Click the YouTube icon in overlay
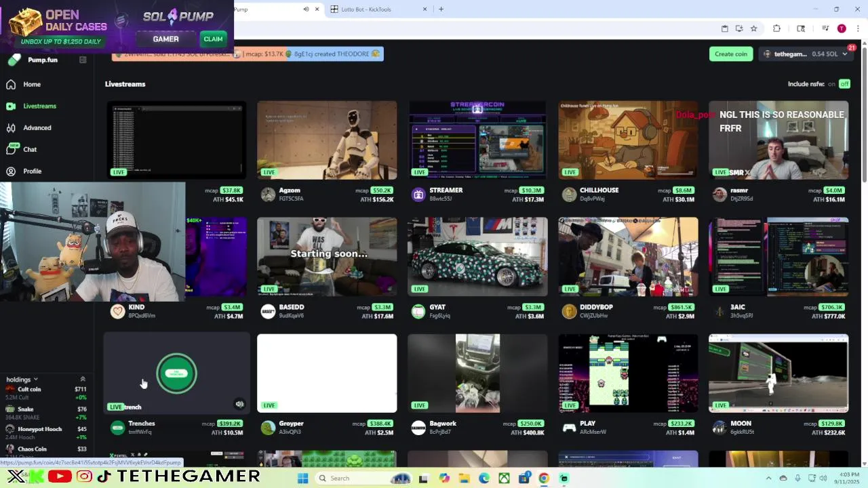The image size is (868, 488). [60, 477]
